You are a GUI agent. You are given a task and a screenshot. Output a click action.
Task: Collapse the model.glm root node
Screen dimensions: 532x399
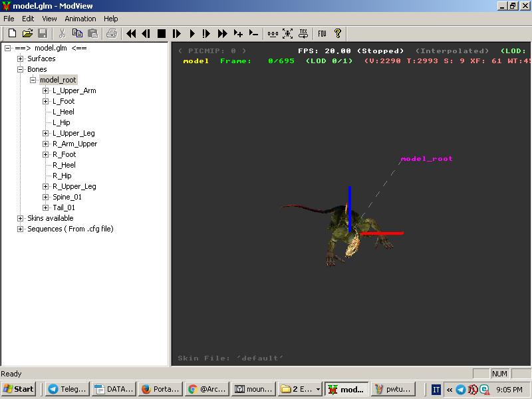coord(7,48)
